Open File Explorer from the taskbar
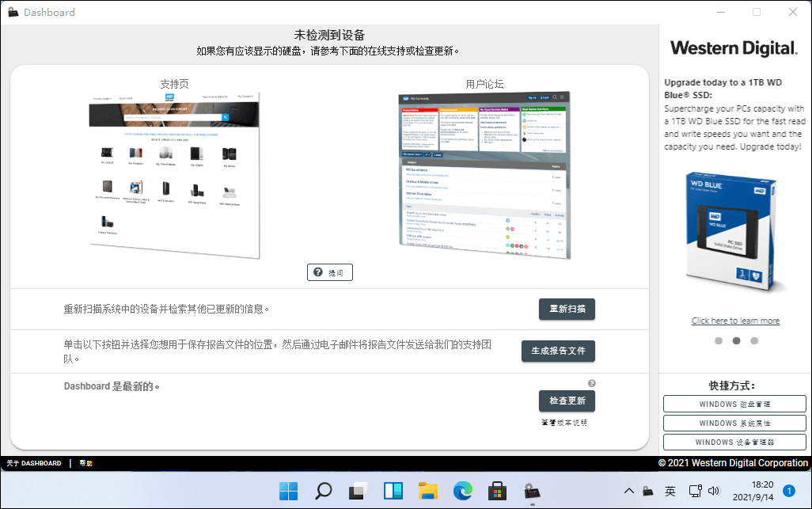Image resolution: width=812 pixels, height=509 pixels. coord(427,491)
